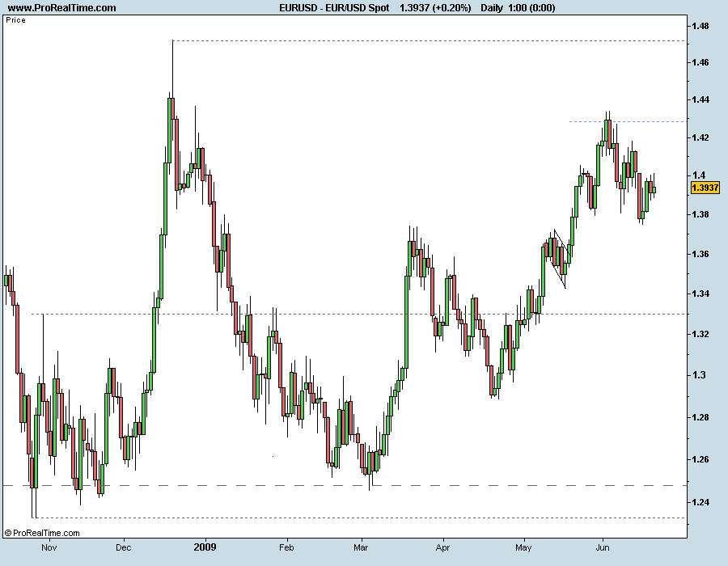Click the Daily timeframe label

[x=492, y=7]
